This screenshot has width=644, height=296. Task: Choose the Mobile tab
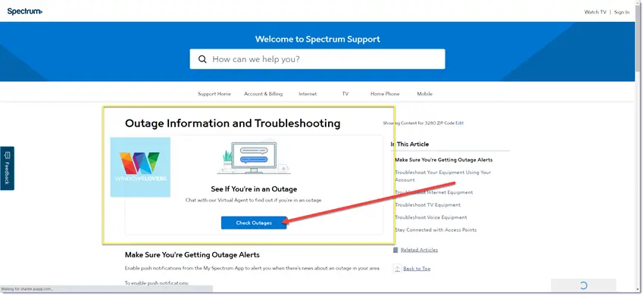[425, 94]
